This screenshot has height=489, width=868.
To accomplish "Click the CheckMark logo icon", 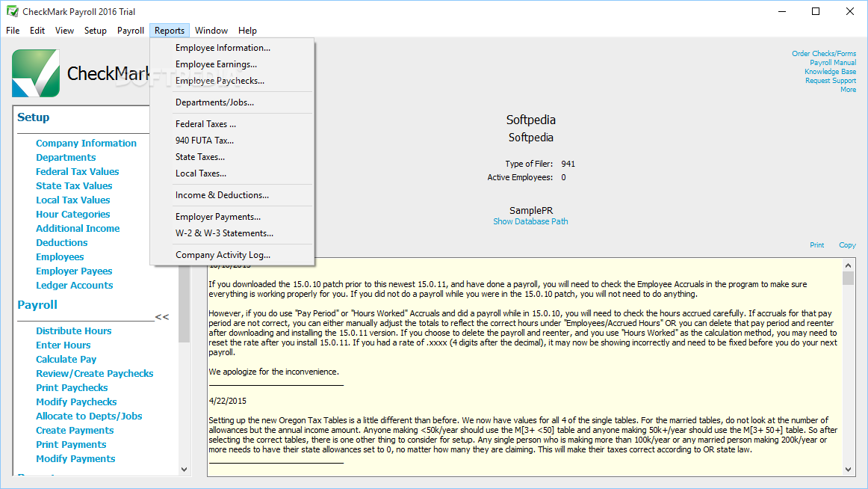I will (36, 73).
